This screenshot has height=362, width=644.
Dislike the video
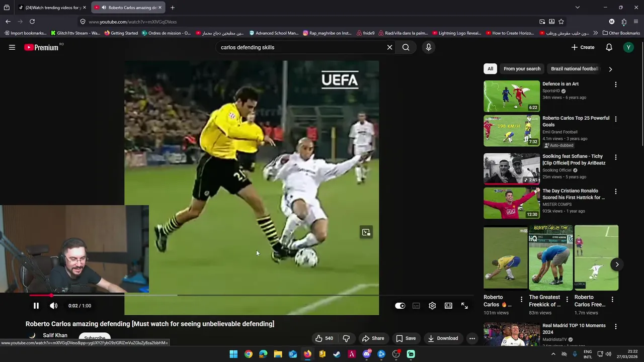(346, 338)
